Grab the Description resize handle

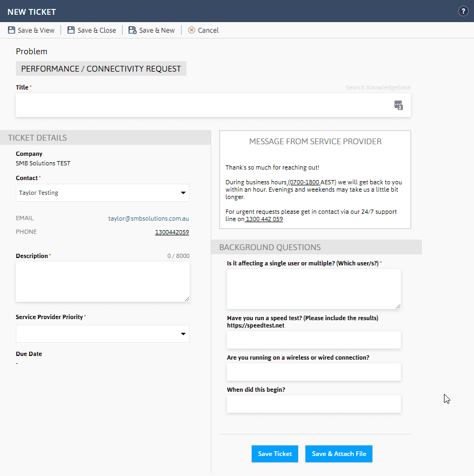[187, 299]
